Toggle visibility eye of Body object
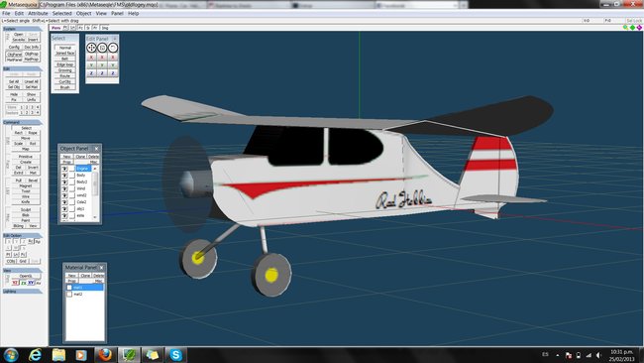Screen dimensions: 644x363 [64, 176]
